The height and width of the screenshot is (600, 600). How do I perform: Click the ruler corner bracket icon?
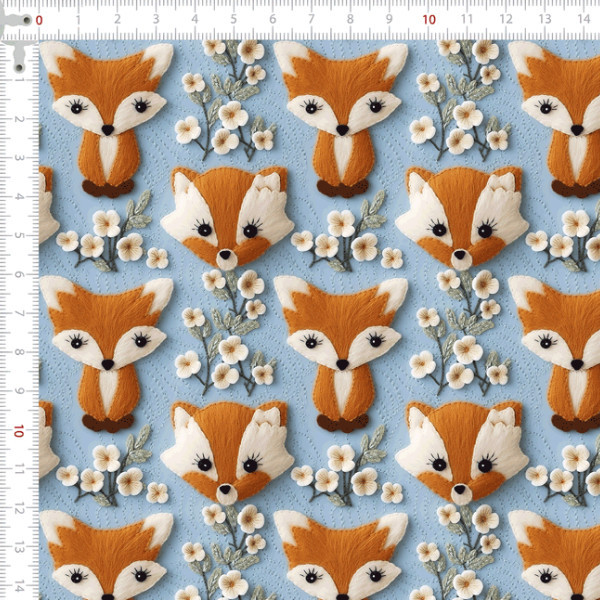coord(17,38)
